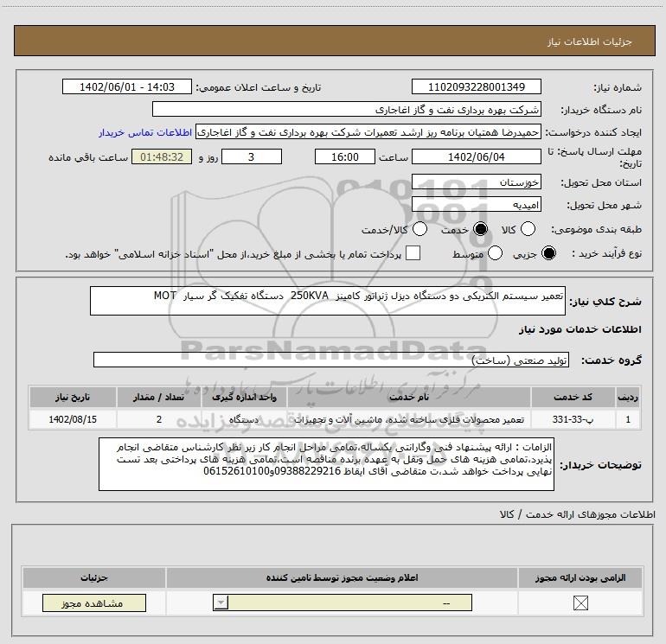The image size is (666, 644).
Task: Click the گروه خدمت field تولید صنعتی
Action: tap(331, 360)
